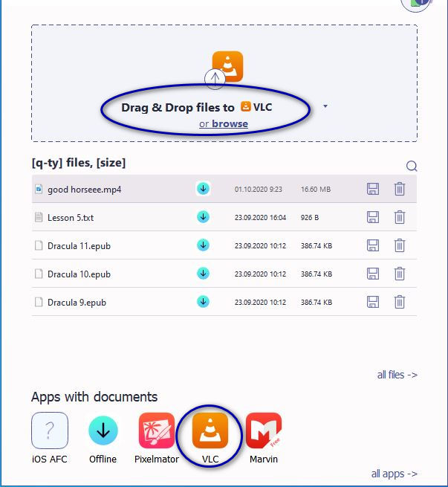
Task: Click the Lesson 5.txt document icon
Action: pyautogui.click(x=39, y=217)
